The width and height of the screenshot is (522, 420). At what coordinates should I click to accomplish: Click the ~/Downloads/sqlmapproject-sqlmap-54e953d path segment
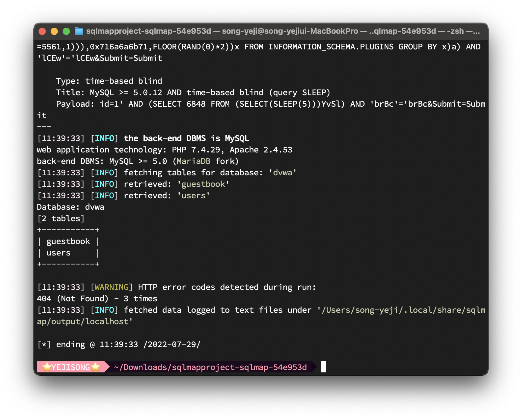pyautogui.click(x=210, y=367)
